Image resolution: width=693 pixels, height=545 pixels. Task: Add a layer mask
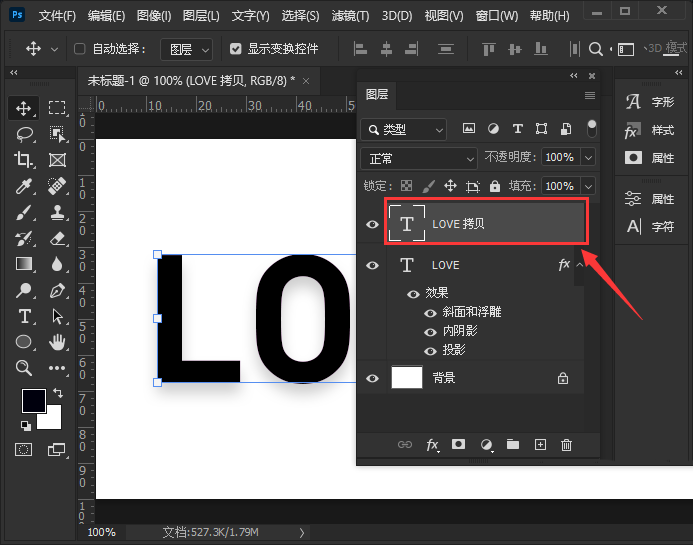458,444
